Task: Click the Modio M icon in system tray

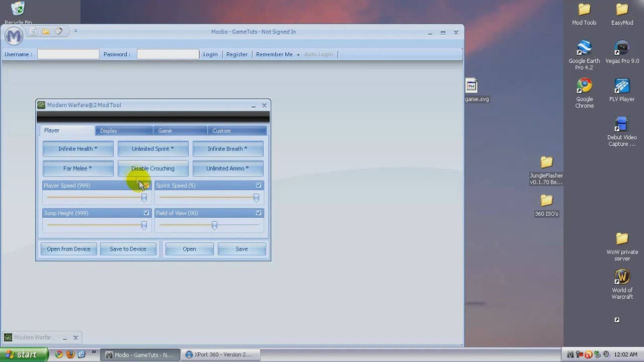Action: 570,354
